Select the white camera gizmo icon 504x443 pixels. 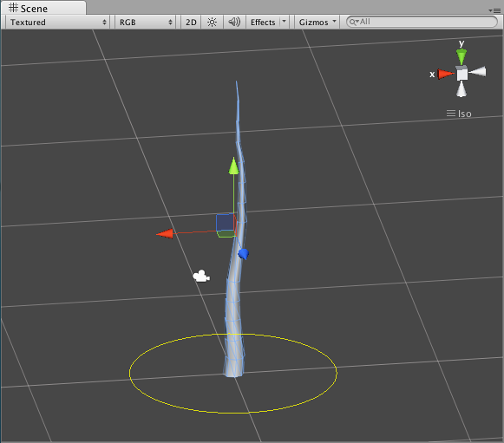click(x=201, y=276)
